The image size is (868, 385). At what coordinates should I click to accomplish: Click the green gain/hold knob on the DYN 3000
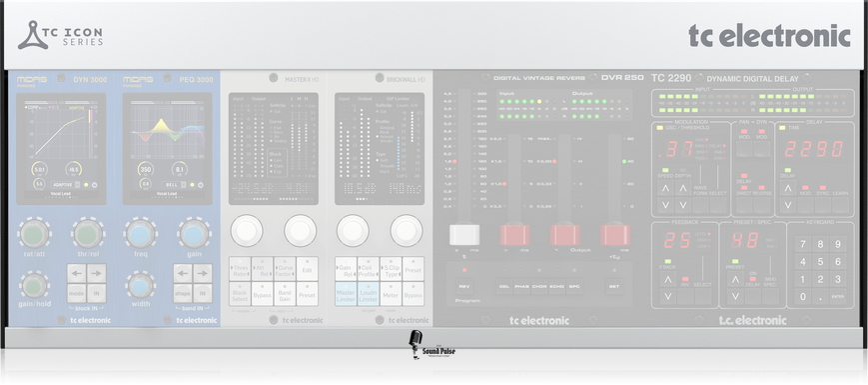[x=34, y=285]
